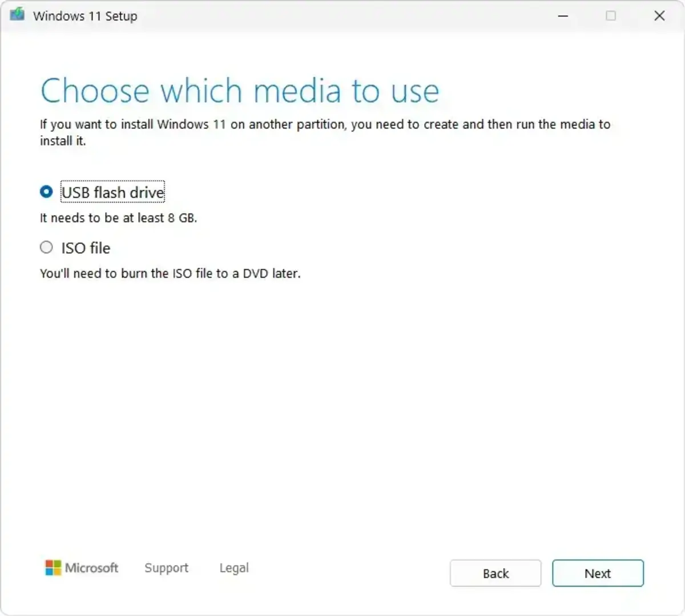685x616 pixels.
Task: Click the 'It needs to be at least 8 GB' hint
Action: (x=118, y=217)
